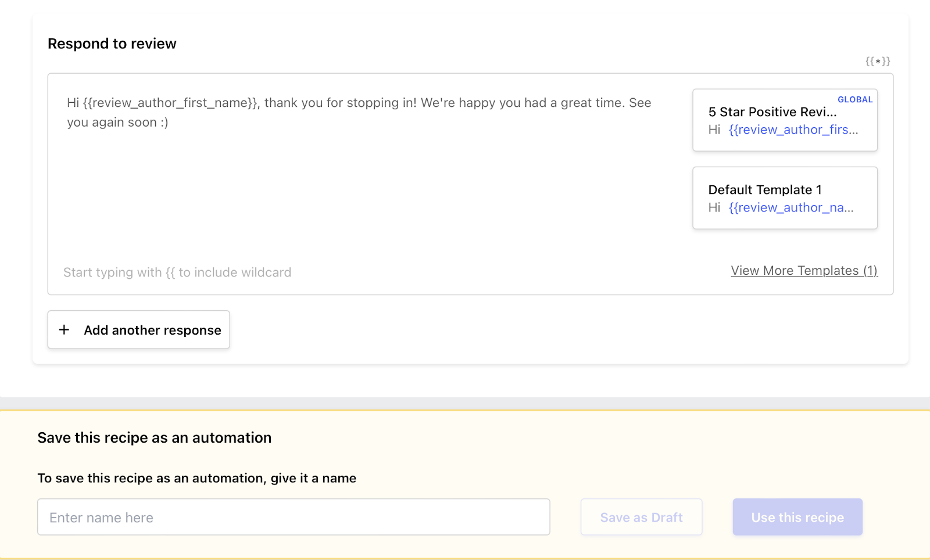
Task: Click the plus icon beside Add another response
Action: click(64, 329)
